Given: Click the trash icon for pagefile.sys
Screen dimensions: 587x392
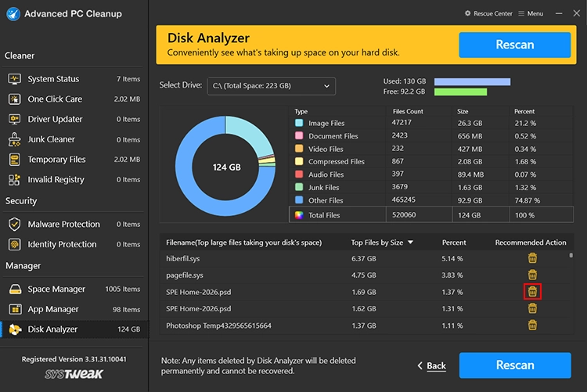Looking at the screenshot, I should point(532,275).
